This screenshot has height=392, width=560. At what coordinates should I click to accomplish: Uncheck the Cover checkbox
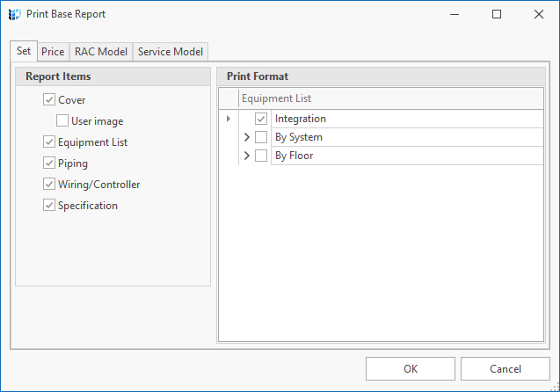click(49, 99)
